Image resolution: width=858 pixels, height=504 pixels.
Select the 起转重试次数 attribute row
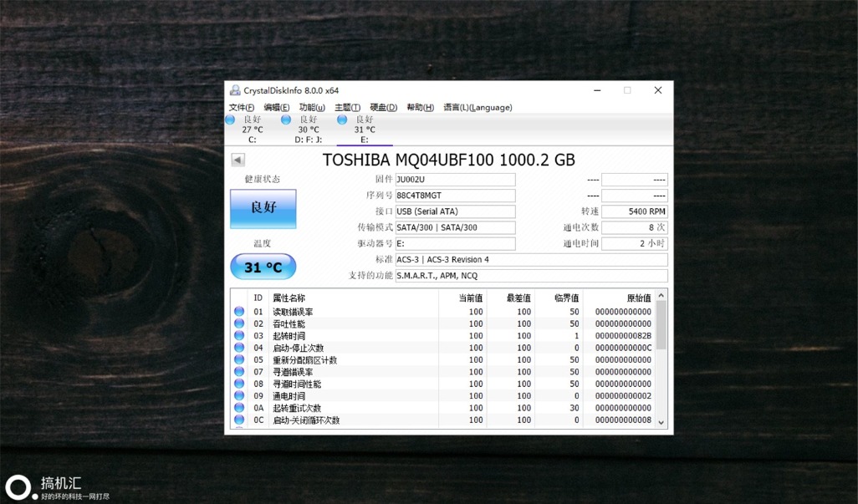(x=443, y=408)
